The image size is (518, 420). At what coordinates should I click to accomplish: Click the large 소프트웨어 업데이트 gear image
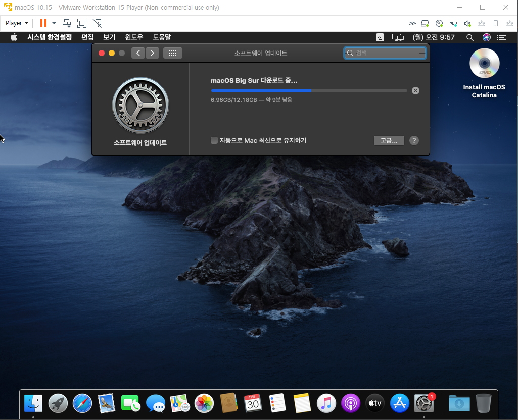140,105
